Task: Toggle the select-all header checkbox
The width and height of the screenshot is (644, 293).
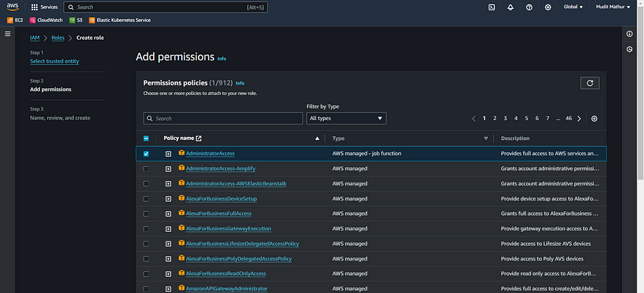Action: (x=146, y=138)
